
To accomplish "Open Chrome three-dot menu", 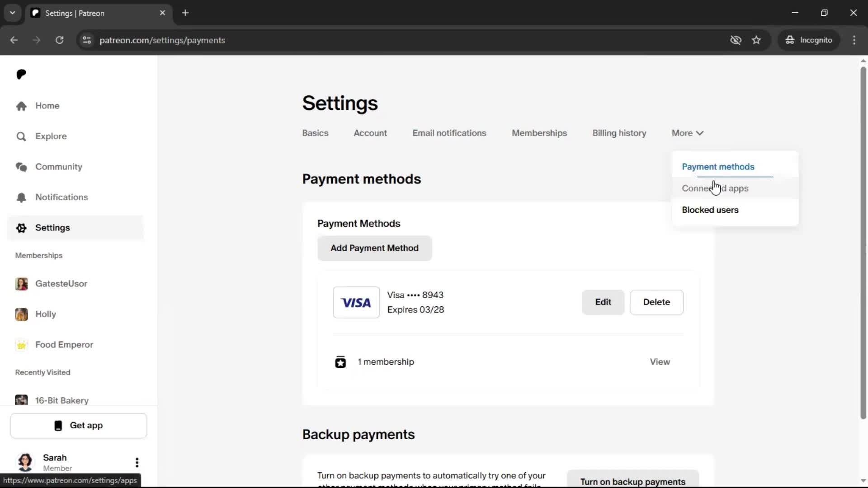I will click(x=854, y=40).
